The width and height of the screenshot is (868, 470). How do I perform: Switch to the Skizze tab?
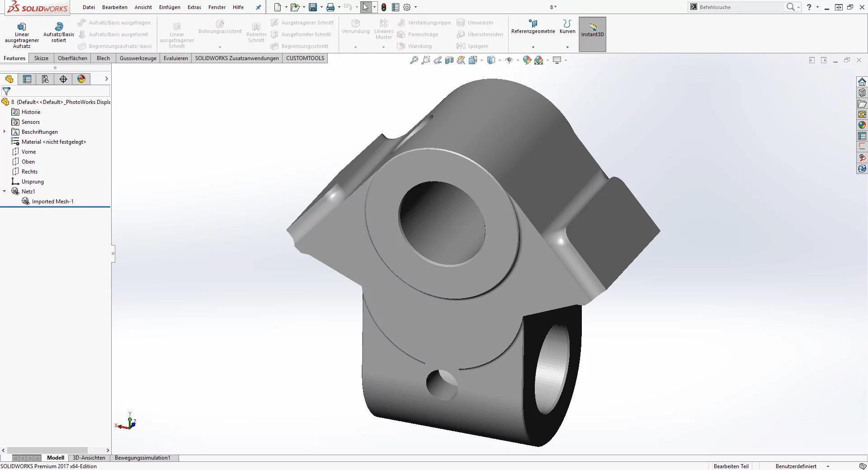(x=41, y=58)
